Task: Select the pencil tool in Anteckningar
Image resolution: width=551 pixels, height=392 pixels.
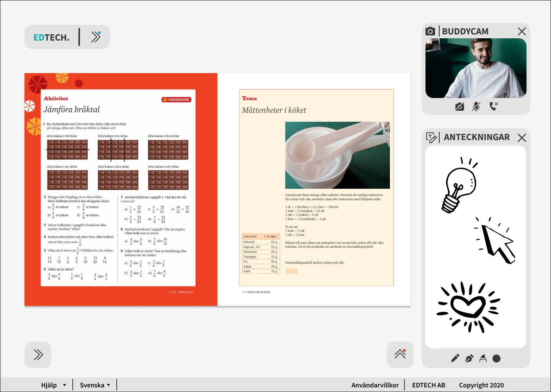Action: coord(455,358)
